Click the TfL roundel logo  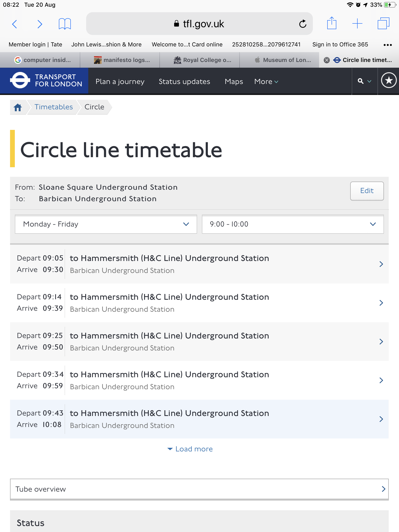(20, 81)
